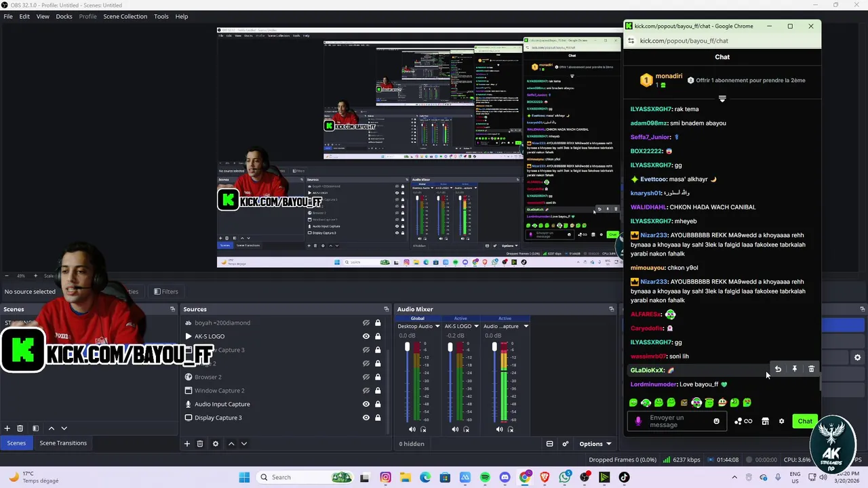868x488 pixels.
Task: Toggle visibility of AK-S LOGO source
Action: pos(366,336)
